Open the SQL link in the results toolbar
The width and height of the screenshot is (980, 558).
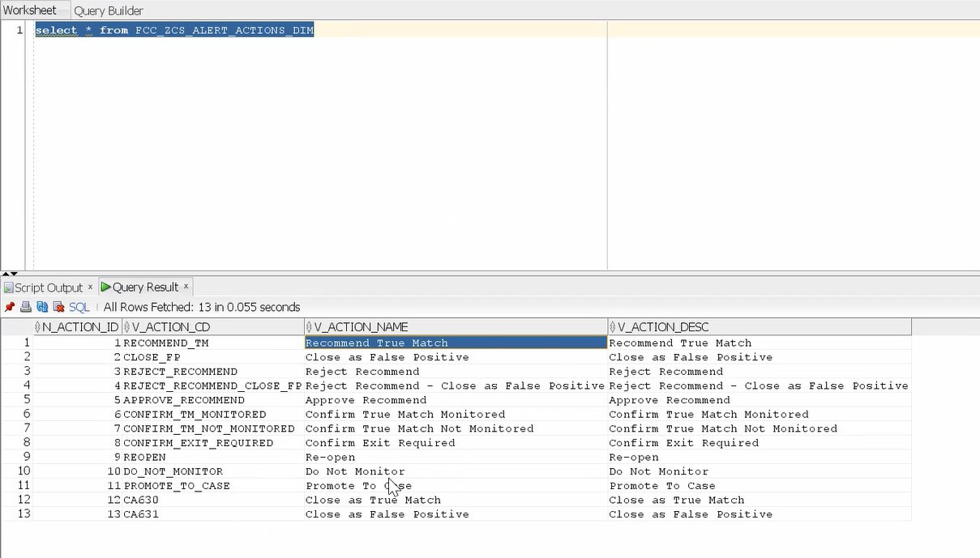(78, 307)
